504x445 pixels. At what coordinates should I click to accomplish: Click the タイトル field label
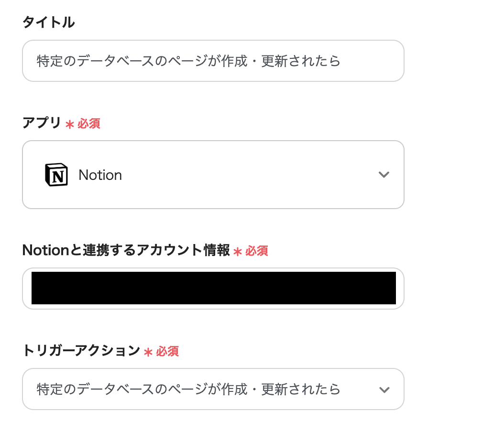pos(48,22)
